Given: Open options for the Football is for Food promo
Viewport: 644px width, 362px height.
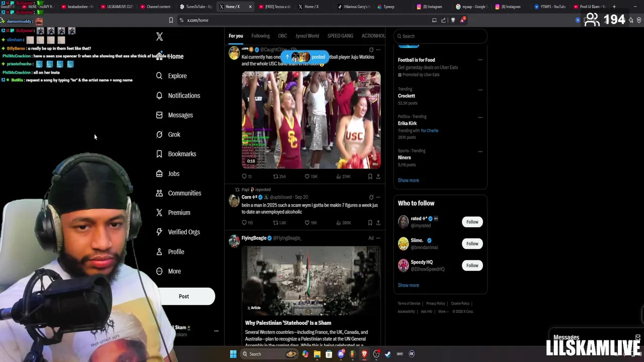Looking at the screenshot, I should [480, 60].
